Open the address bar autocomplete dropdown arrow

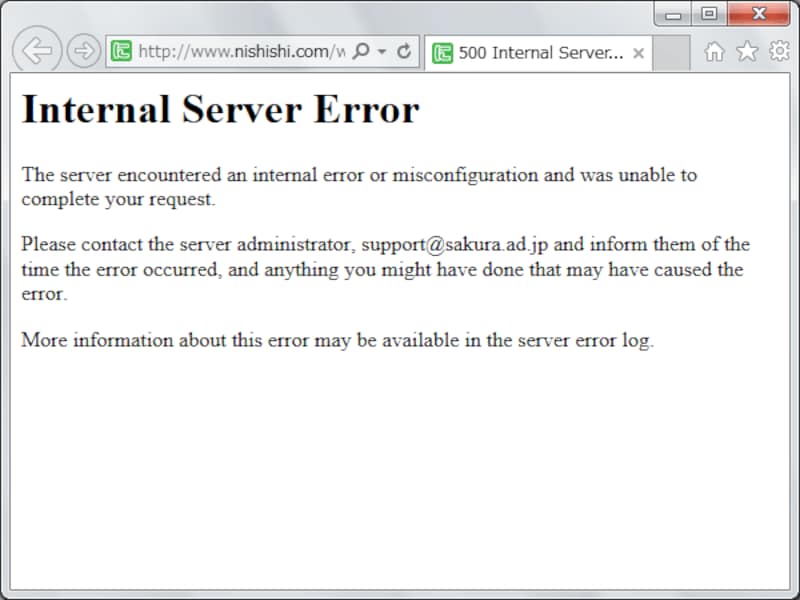(382, 52)
